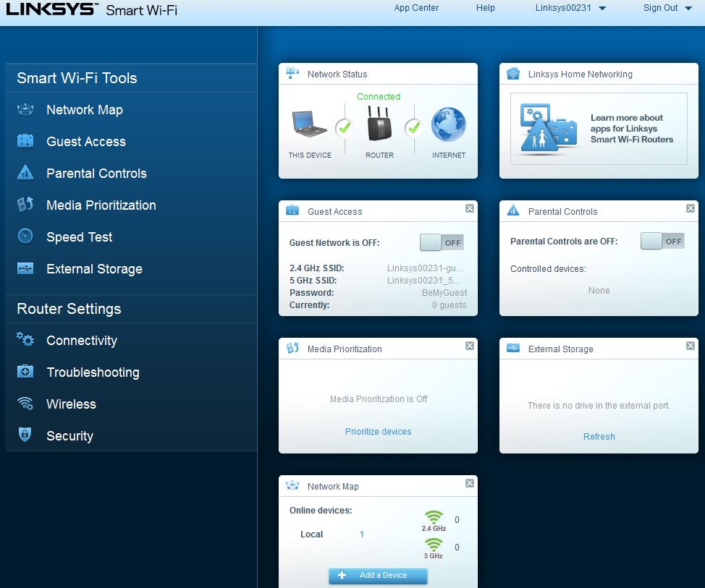
Task: Click the Parental Controls widget header icon
Action: pyautogui.click(x=513, y=210)
